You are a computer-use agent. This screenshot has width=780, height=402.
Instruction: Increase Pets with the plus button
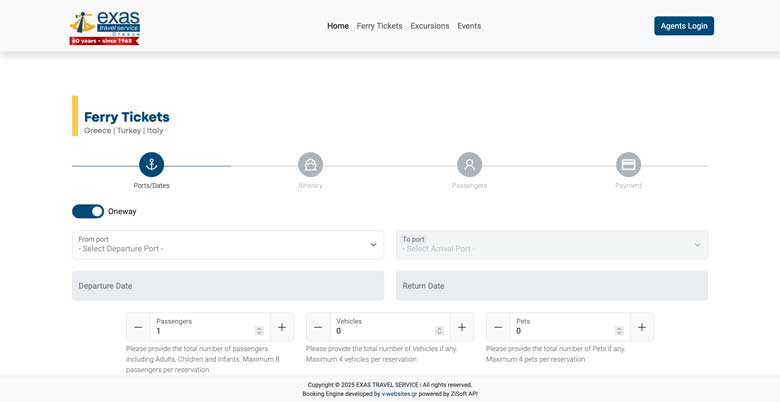(x=642, y=327)
